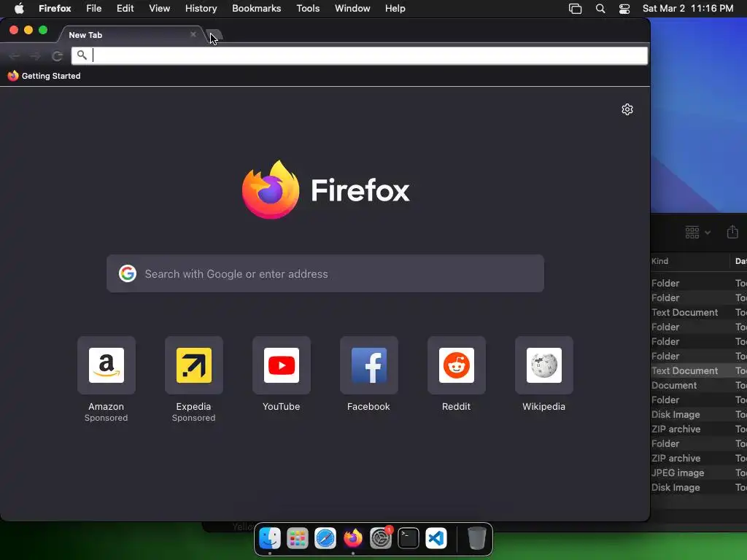Open the Wikipedia shortcut tile
Image resolution: width=747 pixels, height=560 pixels.
tap(543, 365)
